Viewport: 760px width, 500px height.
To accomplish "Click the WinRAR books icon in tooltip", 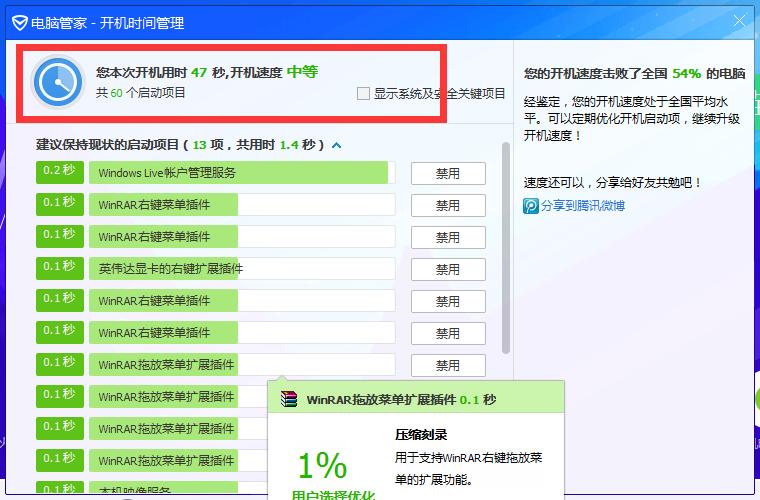I will pyautogui.click(x=289, y=399).
